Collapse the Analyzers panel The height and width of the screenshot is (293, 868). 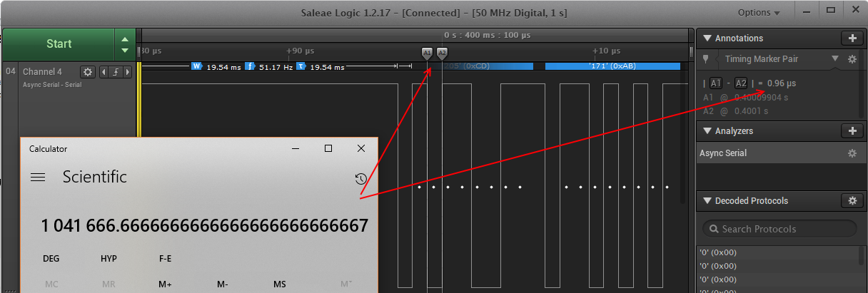point(708,131)
